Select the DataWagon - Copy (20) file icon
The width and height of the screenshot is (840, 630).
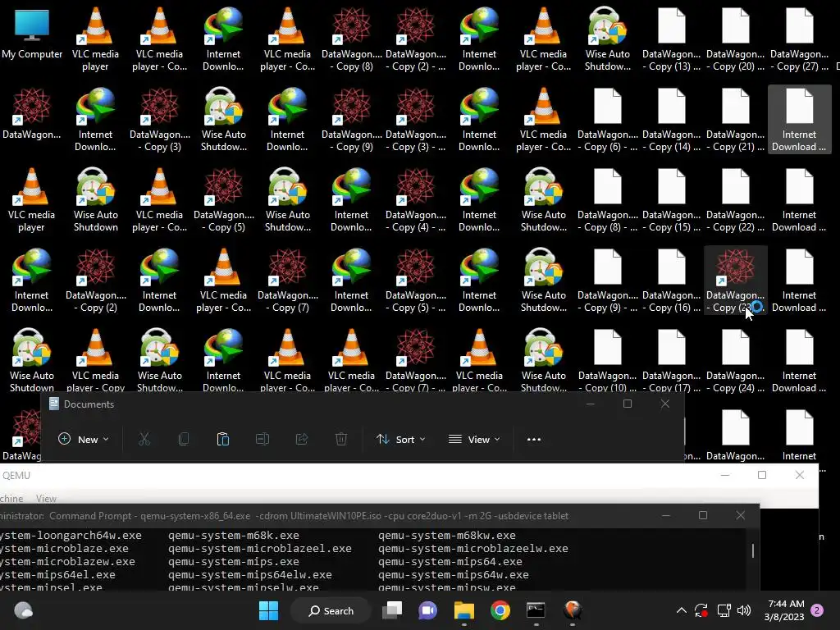pyautogui.click(x=736, y=40)
